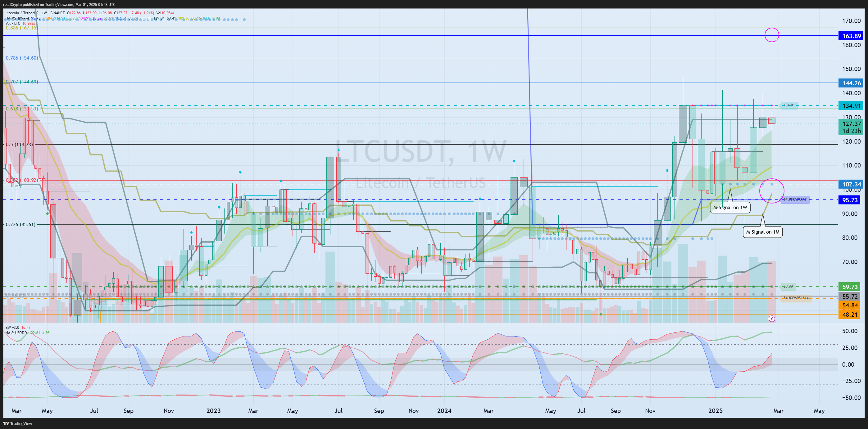This screenshot has width=868, height=429.
Task: Select the 0.5 (118.73) Fibonacci label
Action: point(19,144)
